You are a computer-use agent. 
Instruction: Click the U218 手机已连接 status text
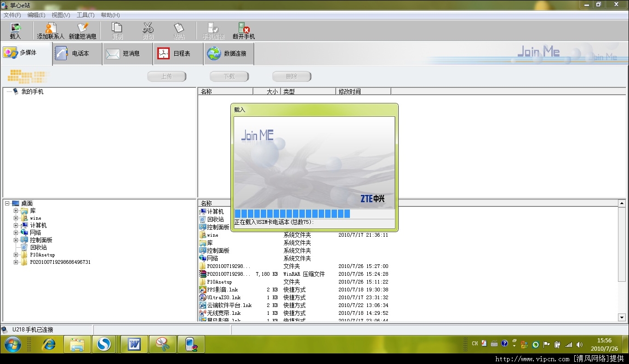click(33, 330)
